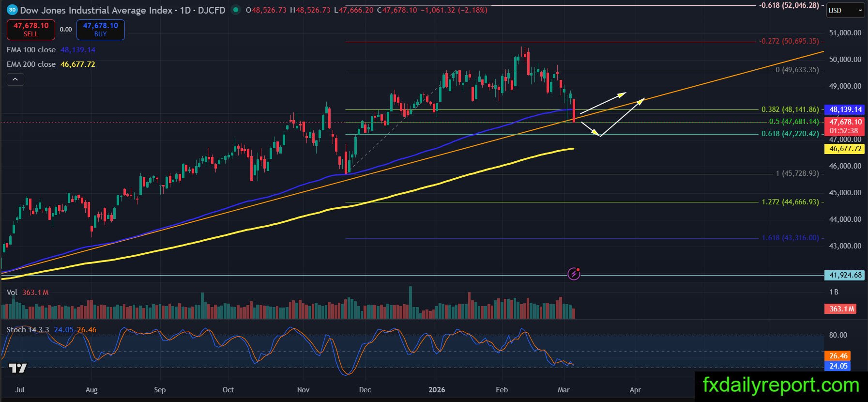Open the USD currency dropdown
The image size is (868, 402).
845,10
